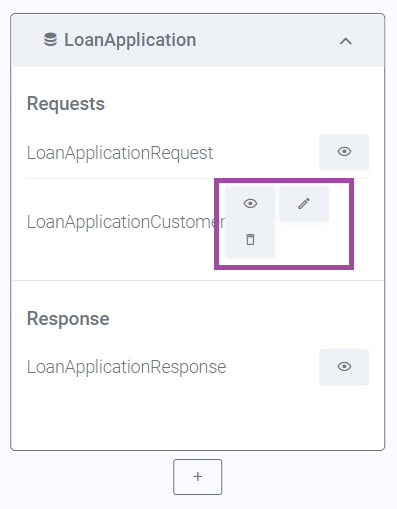Click the database icon beside LoanApplication
Viewport: 397px width, 509px height.
coord(50,40)
